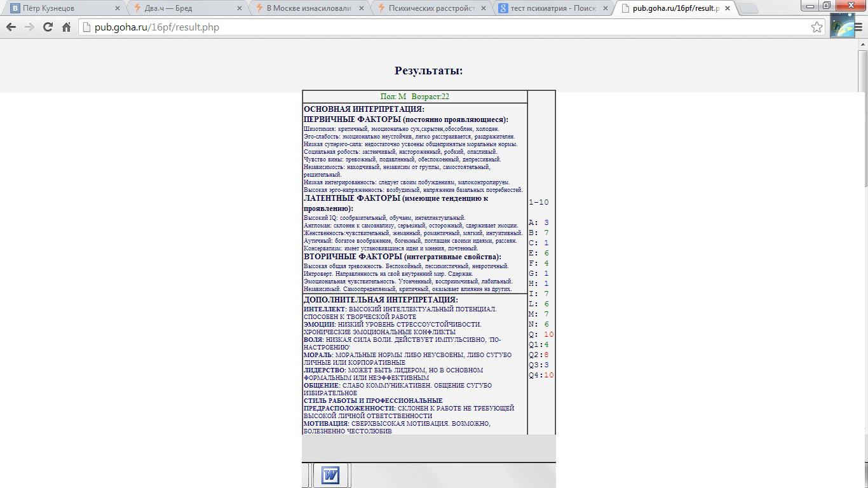Click the "ИНТЕЛЛЕКТ:" interpretation line
The image size is (868, 488).
[400, 313]
